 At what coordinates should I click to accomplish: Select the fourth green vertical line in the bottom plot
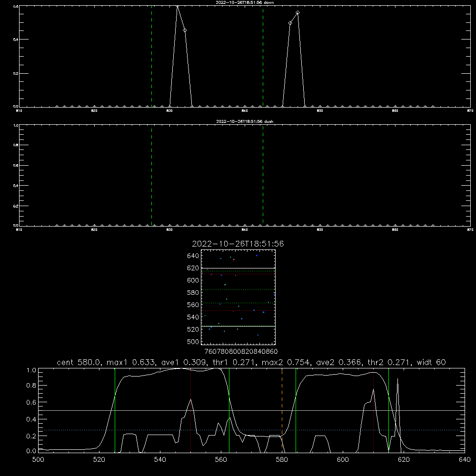coord(388,410)
